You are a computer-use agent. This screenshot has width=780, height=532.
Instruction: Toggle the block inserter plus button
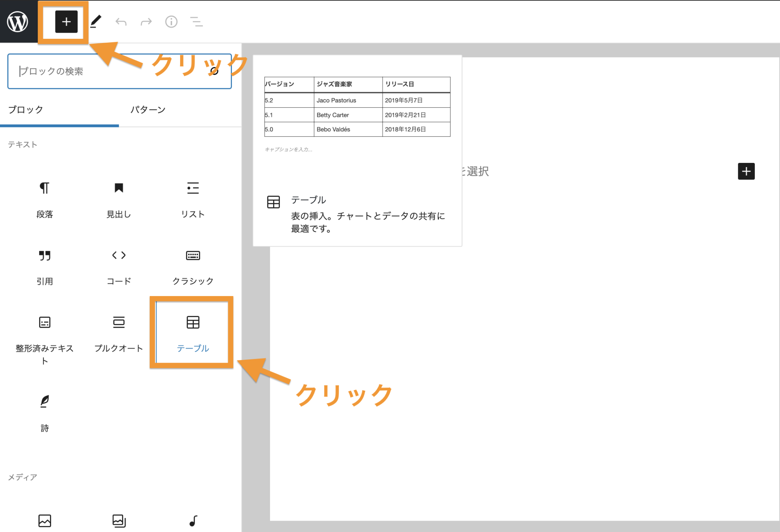coord(66,22)
